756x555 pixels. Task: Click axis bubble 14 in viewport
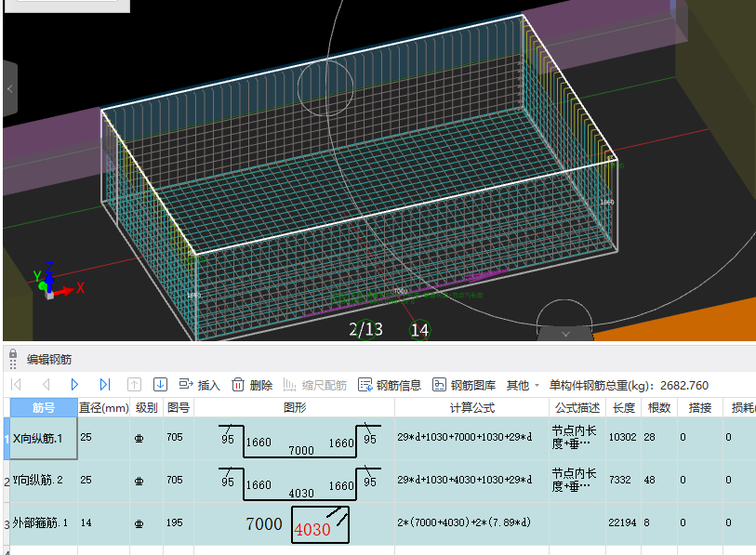[x=419, y=330]
